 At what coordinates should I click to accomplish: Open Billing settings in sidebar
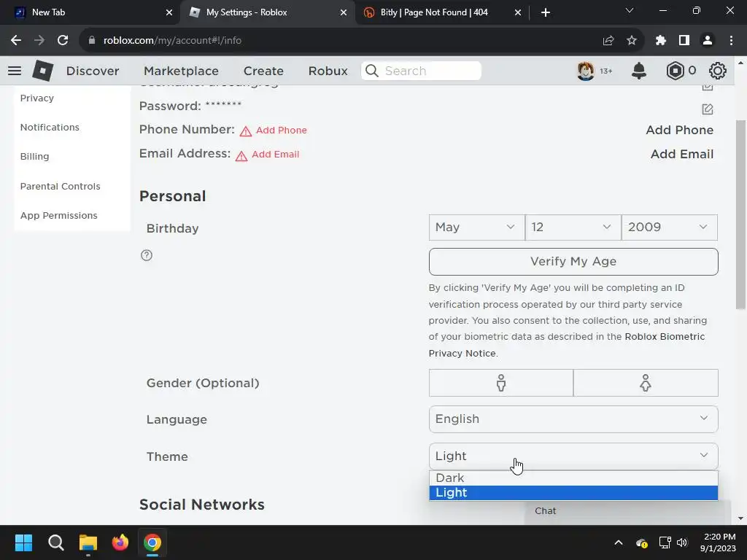click(34, 156)
